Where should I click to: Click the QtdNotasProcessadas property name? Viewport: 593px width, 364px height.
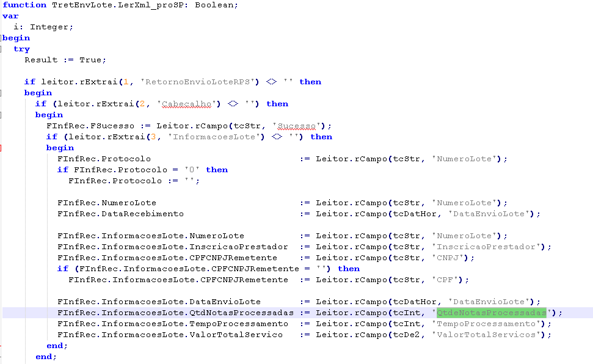coord(241,313)
